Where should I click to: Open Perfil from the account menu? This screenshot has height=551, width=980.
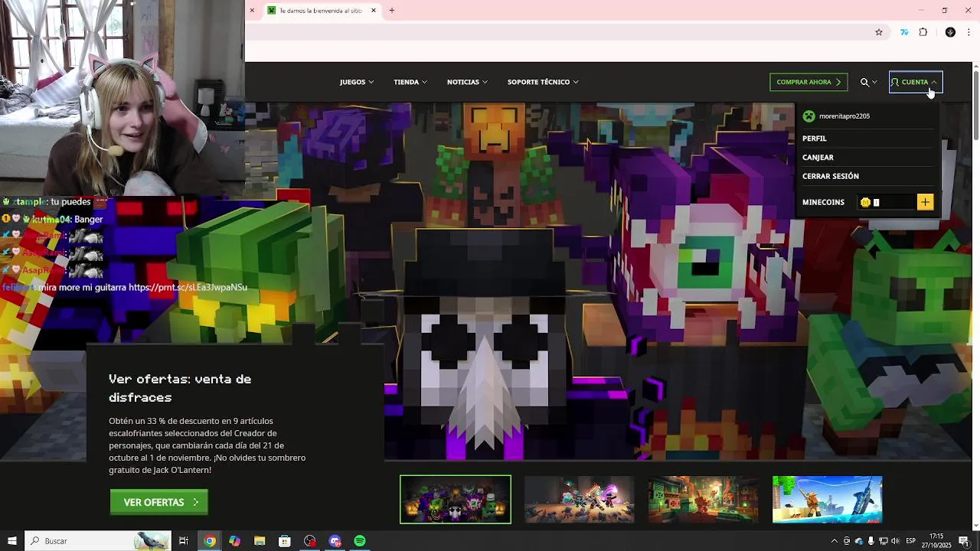click(x=815, y=139)
